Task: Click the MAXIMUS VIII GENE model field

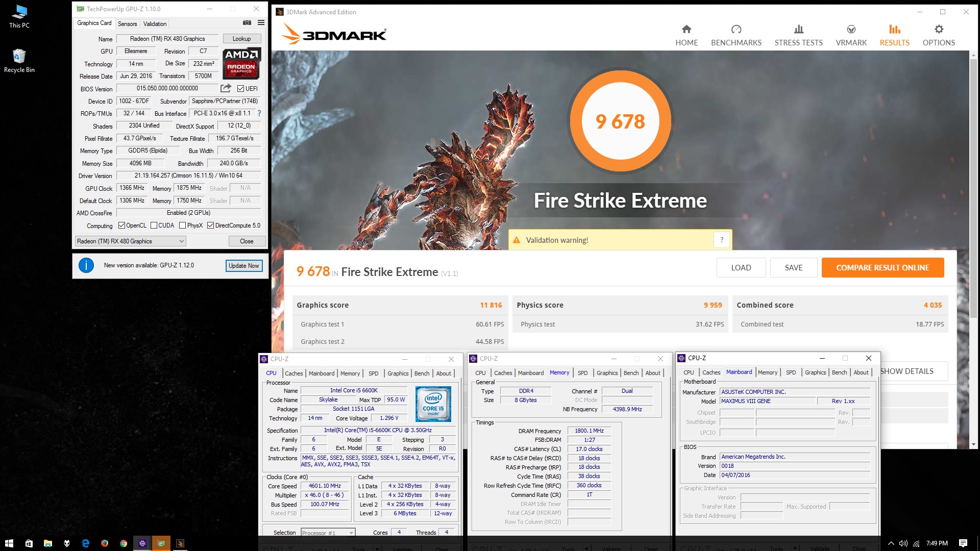Action: 768,401
